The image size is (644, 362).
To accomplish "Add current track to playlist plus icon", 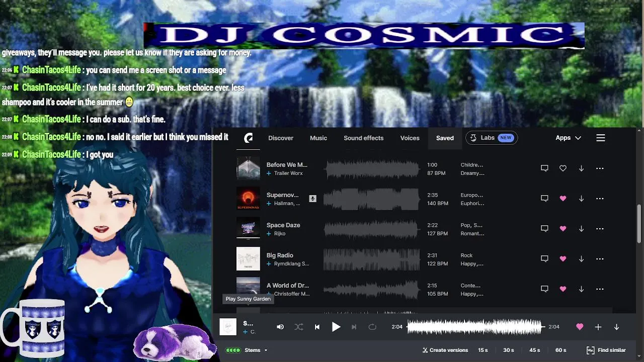I will (x=598, y=327).
